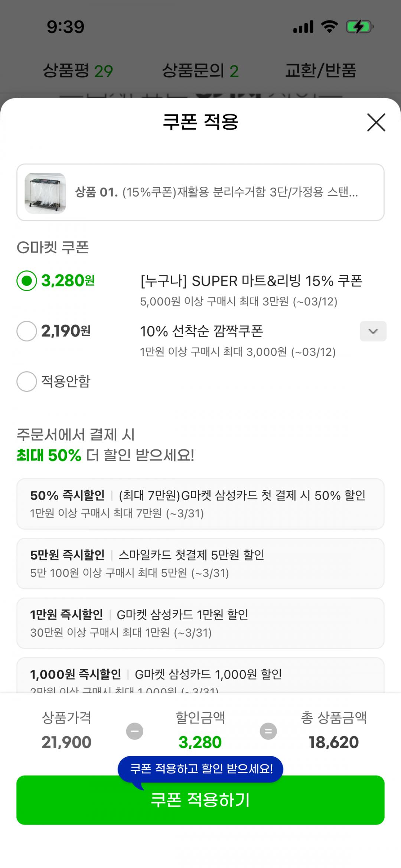Close the 쿠폰 적용 sheet with X
The image size is (401, 868).
(376, 123)
